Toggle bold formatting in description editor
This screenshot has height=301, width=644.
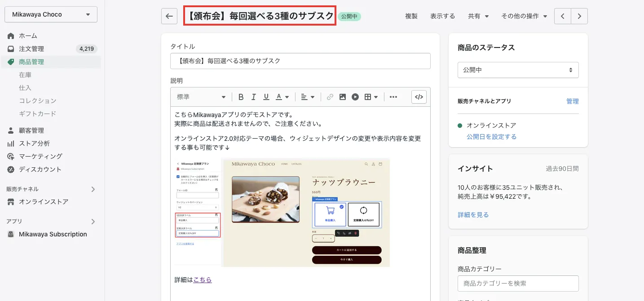[x=241, y=97]
